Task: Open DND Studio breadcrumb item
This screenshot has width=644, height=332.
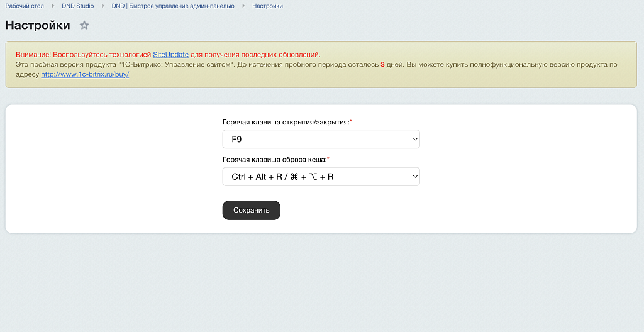Action: pos(77,6)
